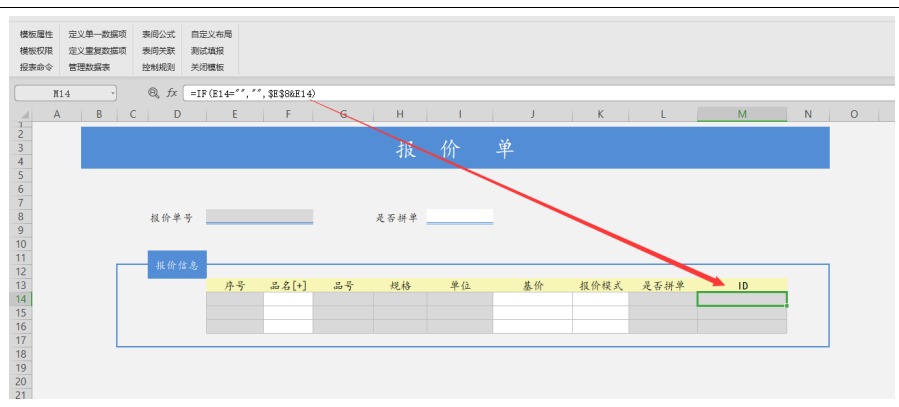Screen dimensions: 899x407
Task: Click the 控制规则 toolbar item
Action: click(158, 67)
